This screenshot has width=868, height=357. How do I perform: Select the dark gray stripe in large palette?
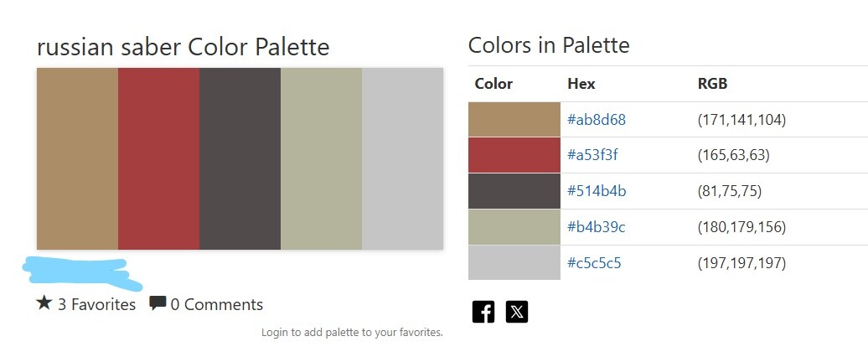240,158
